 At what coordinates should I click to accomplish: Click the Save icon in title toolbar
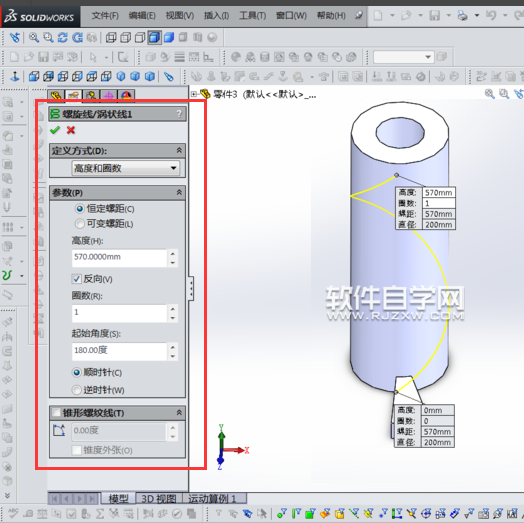pos(434,15)
